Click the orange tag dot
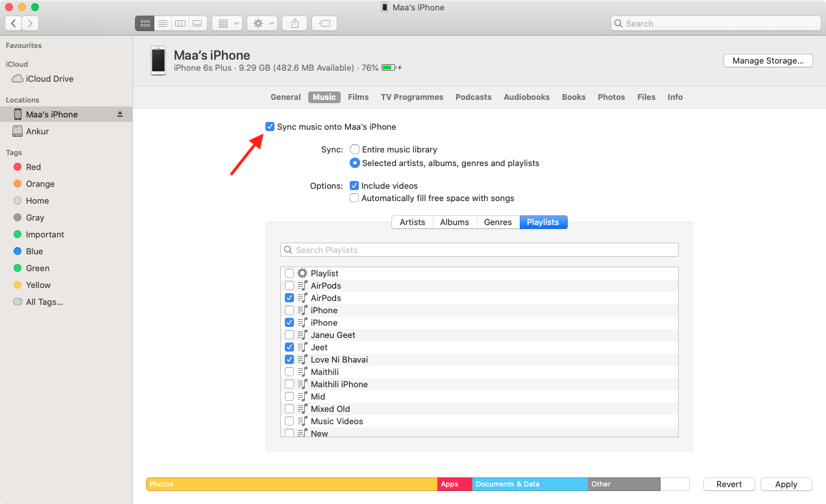This screenshot has width=826, height=504. tap(18, 184)
